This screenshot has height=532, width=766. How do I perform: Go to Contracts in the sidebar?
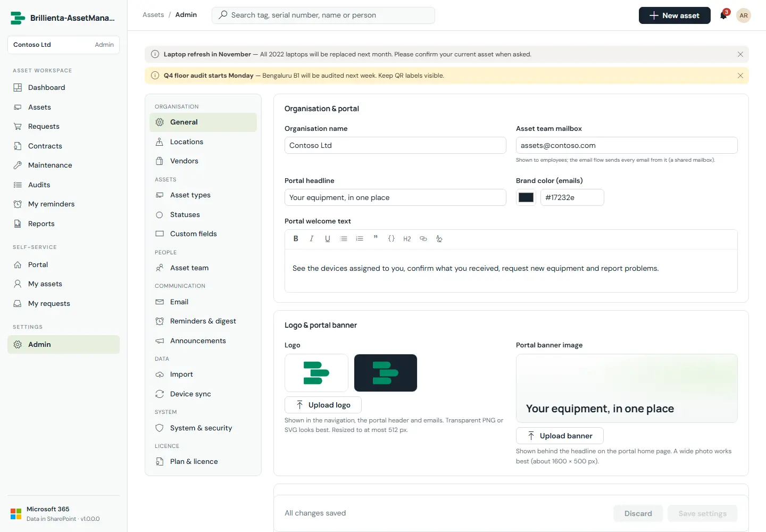click(x=63, y=146)
